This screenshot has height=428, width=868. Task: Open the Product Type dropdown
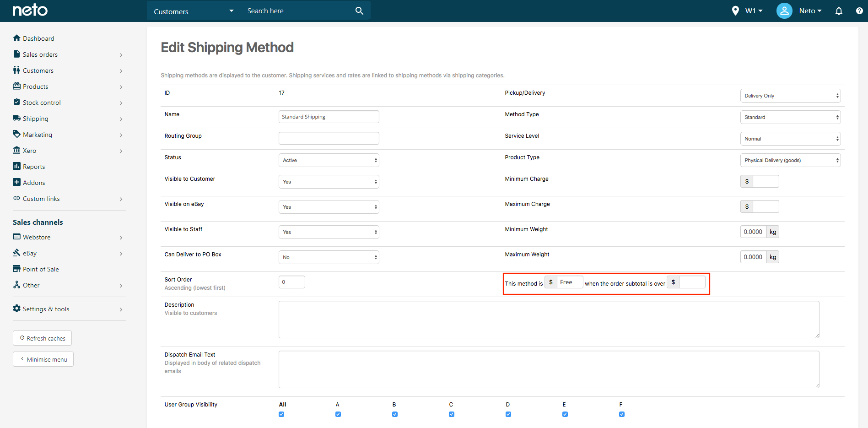click(791, 160)
